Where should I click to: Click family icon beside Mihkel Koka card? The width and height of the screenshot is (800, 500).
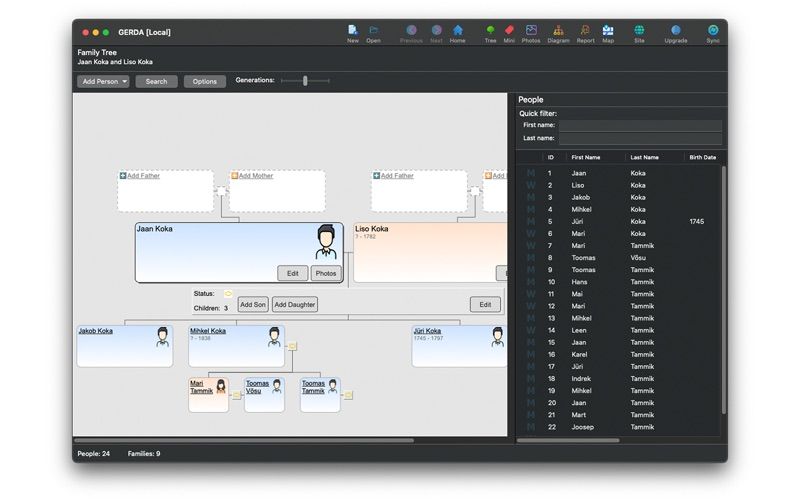292,346
